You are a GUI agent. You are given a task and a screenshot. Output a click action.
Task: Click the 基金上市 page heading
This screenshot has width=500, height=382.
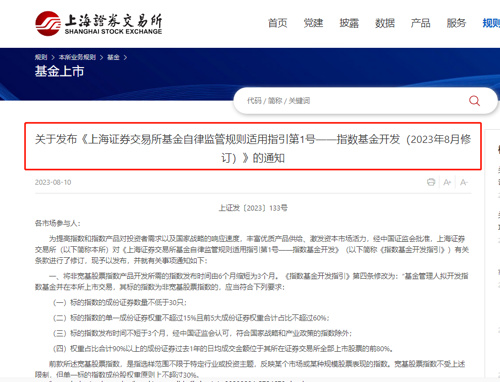coord(59,71)
